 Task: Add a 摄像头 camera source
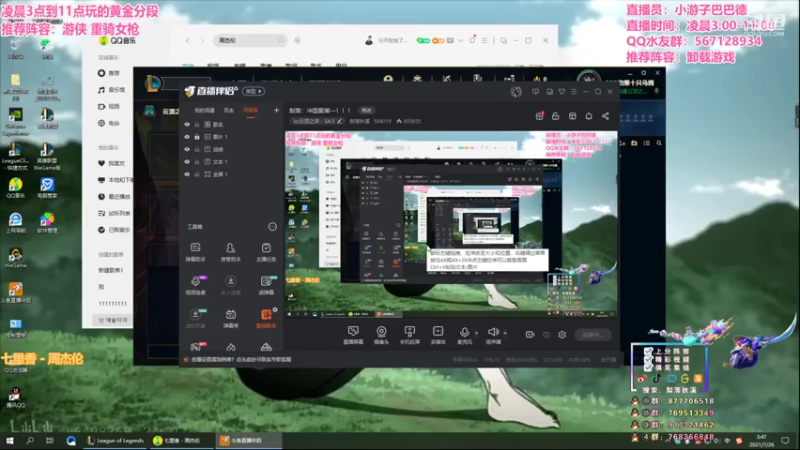pyautogui.click(x=381, y=335)
